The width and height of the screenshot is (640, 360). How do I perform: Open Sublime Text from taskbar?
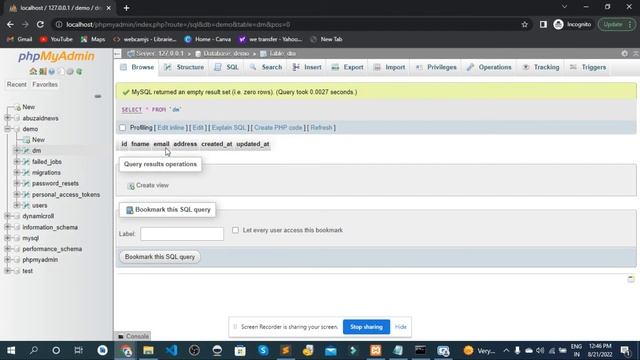pyautogui.click(x=286, y=350)
